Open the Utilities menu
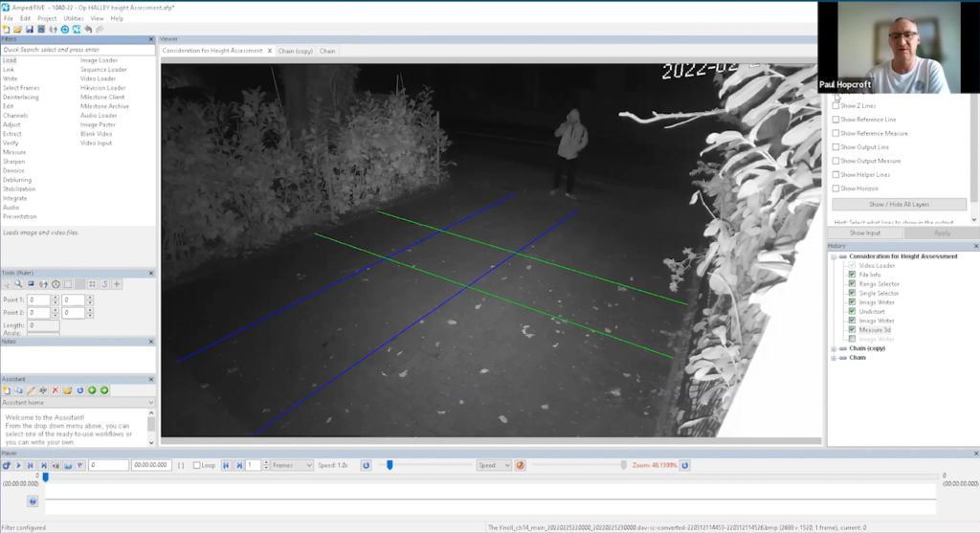 click(x=73, y=19)
